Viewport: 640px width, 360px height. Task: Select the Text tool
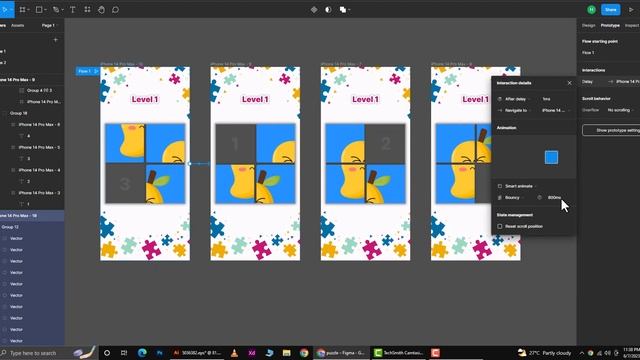73,9
